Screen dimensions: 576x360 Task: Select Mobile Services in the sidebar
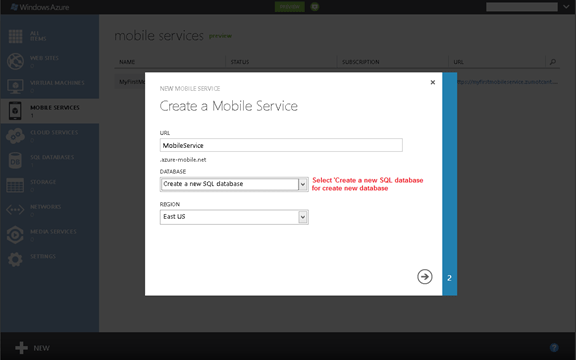click(50, 111)
